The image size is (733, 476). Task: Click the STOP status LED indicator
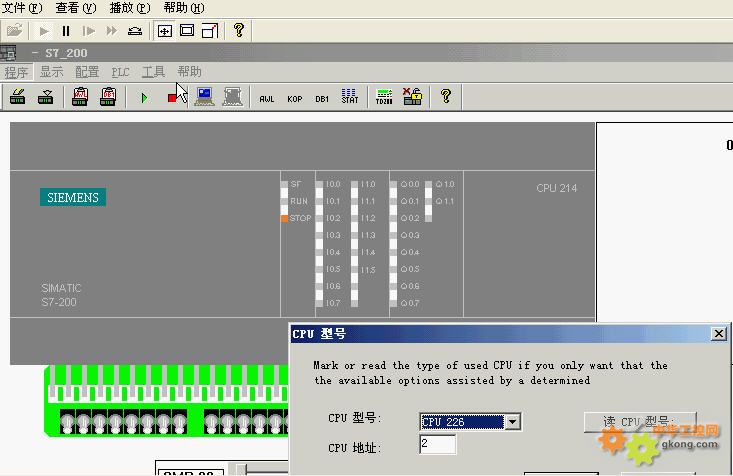click(x=284, y=218)
